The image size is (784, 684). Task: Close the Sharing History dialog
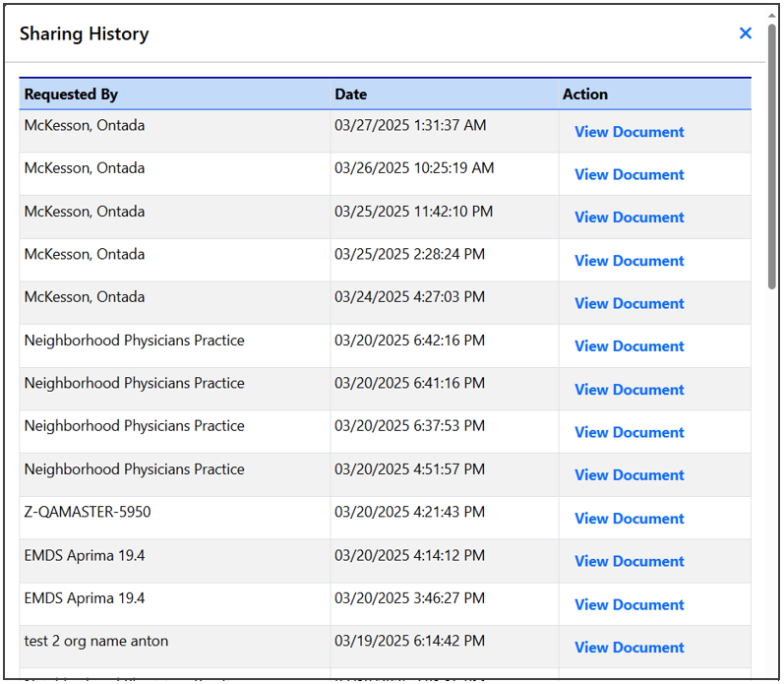745,33
